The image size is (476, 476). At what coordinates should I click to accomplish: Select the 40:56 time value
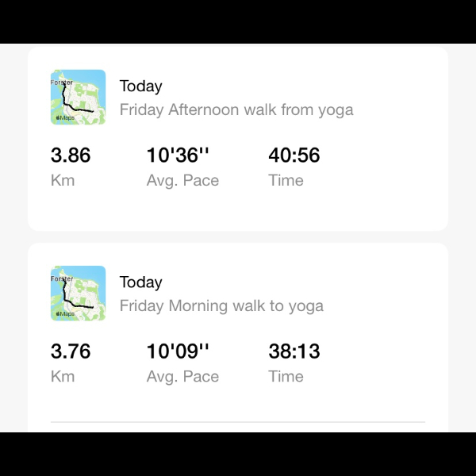[294, 155]
